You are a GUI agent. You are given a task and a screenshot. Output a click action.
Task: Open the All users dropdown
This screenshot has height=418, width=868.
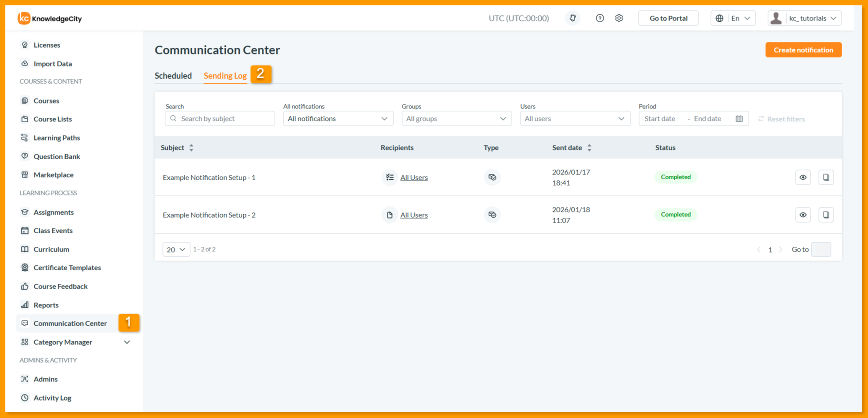(x=575, y=119)
